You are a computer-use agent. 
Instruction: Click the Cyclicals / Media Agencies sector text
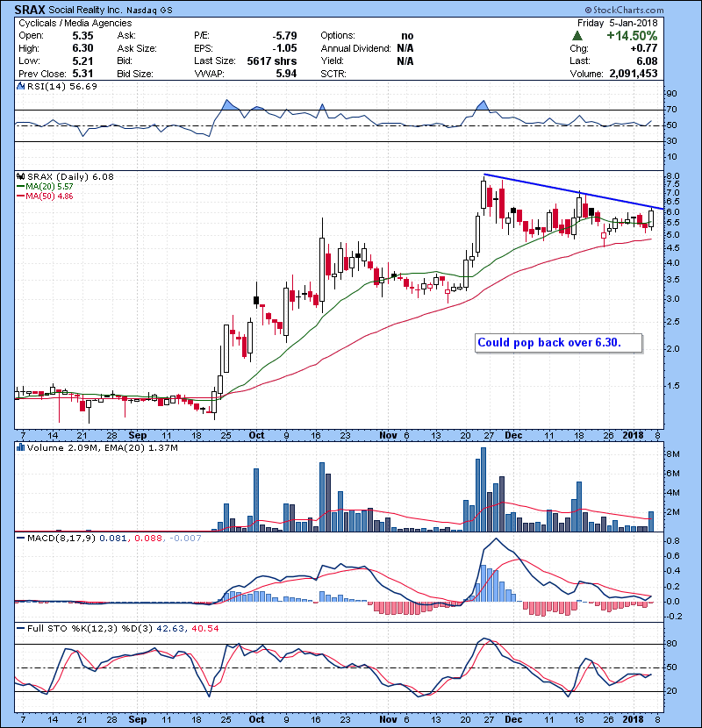pos(75,23)
